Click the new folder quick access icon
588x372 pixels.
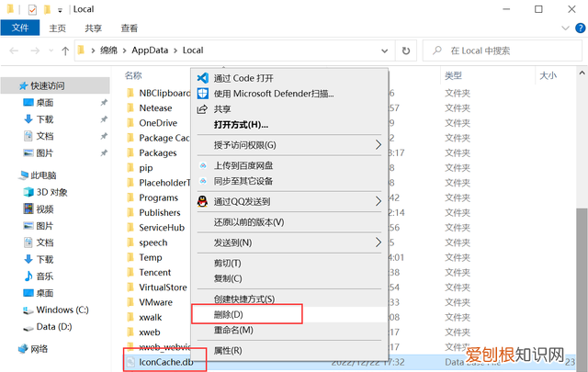coord(47,9)
